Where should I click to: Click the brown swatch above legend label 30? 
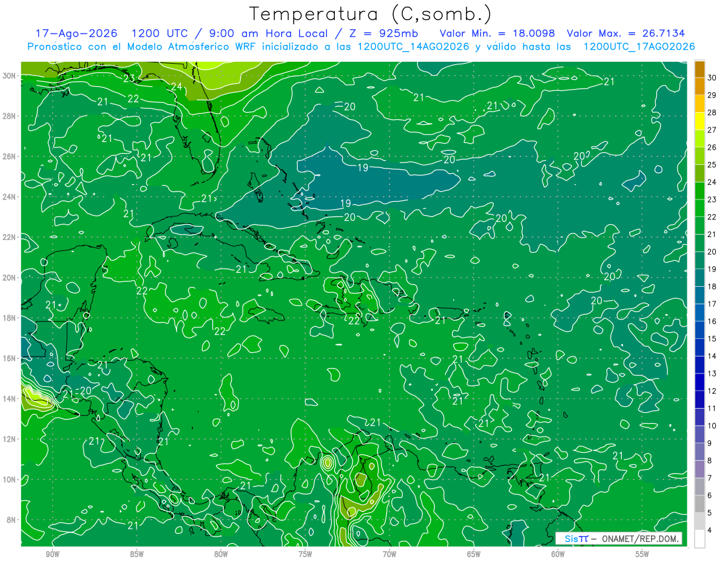point(699,69)
